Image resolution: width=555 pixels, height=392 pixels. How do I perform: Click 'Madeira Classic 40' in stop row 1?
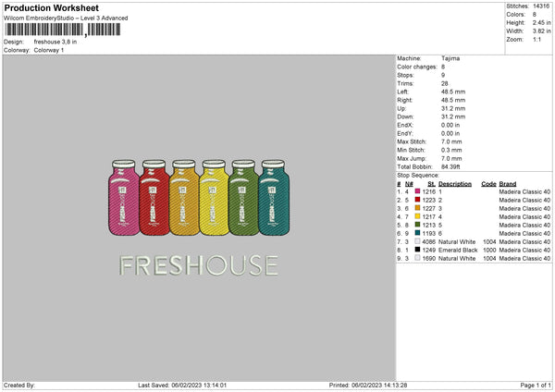click(524, 191)
